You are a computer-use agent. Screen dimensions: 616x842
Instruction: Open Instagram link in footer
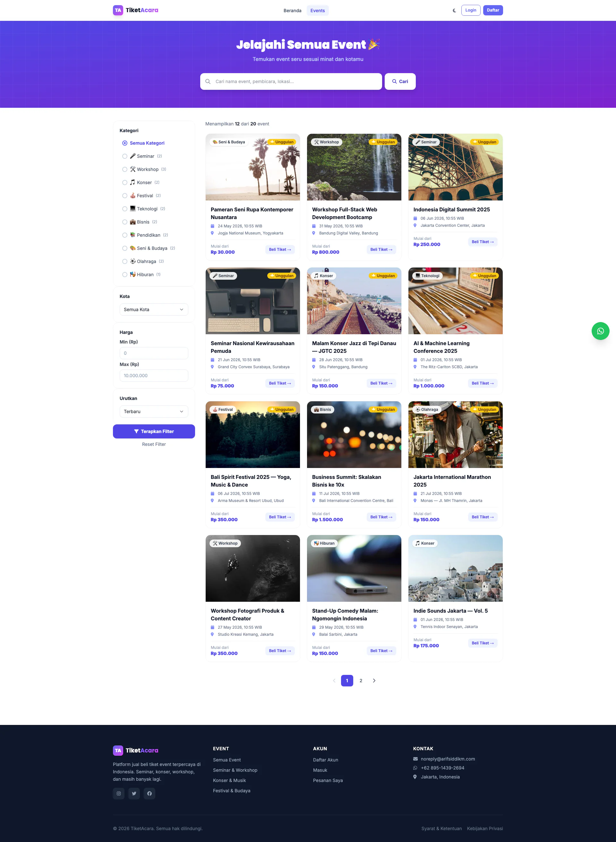pyautogui.click(x=119, y=793)
